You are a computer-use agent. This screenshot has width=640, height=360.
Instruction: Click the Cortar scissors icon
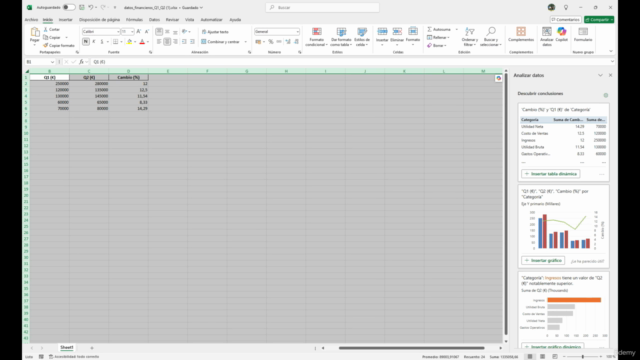[x=46, y=29]
